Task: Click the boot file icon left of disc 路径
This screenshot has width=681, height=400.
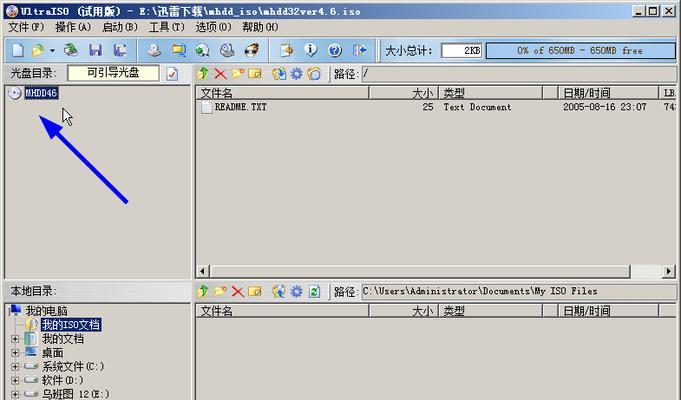Action: coord(314,73)
